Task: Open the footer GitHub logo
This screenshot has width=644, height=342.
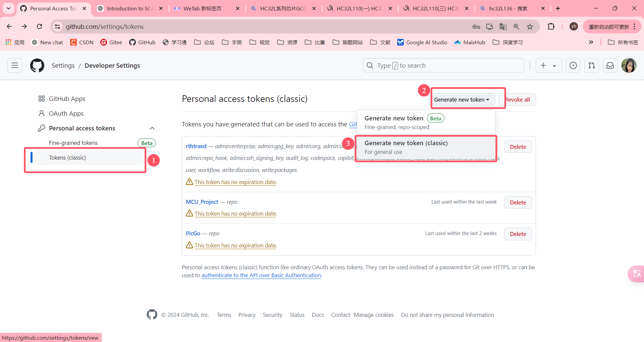Action: point(152,315)
